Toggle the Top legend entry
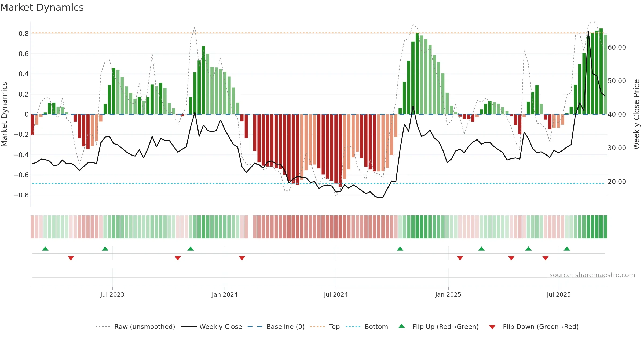Screen dimensions: 644x362 325,327
